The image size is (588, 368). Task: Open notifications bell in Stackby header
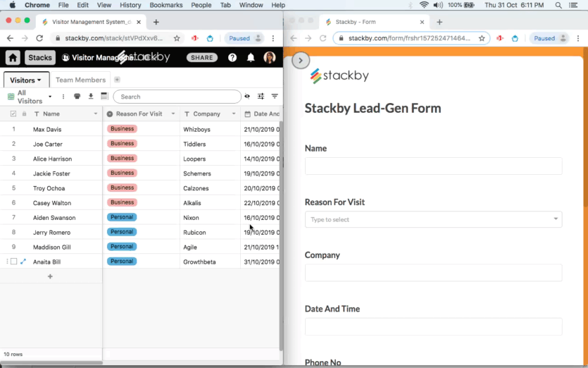251,57
